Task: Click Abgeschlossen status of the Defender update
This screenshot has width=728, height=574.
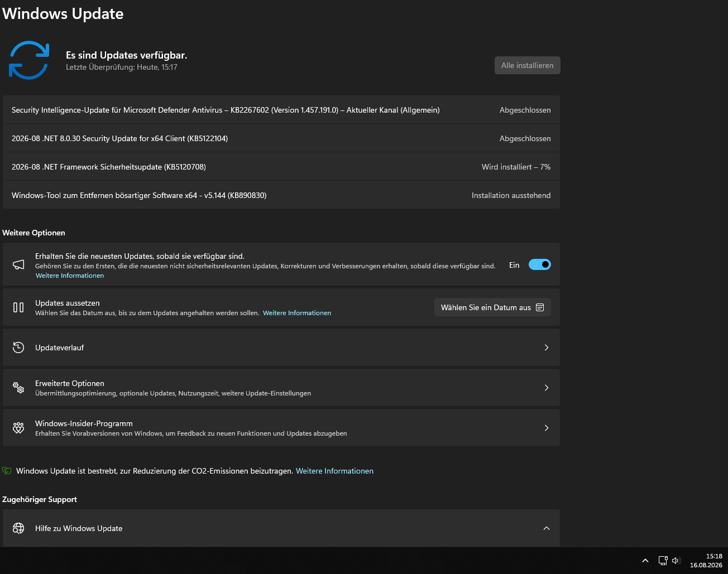Action: point(525,110)
